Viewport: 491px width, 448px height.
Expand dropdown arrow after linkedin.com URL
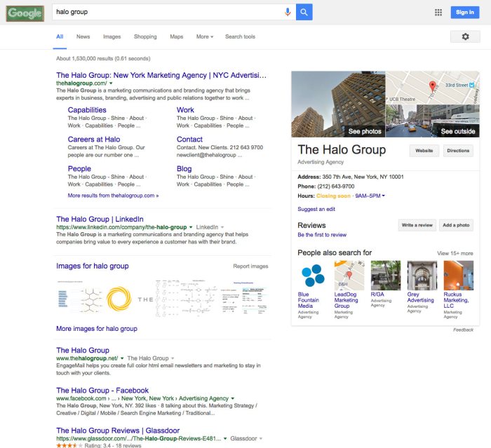click(x=191, y=227)
